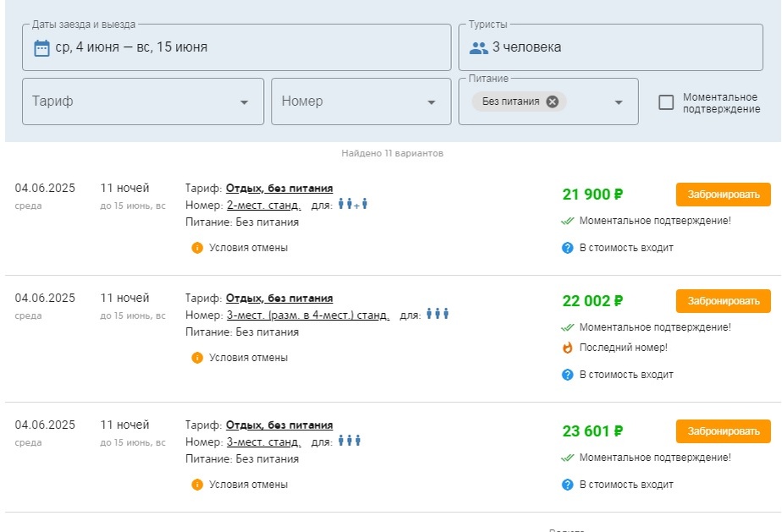Enable 'Моментальное подтверждение' checkbox
This screenshot has width=782, height=532.
pos(666,102)
